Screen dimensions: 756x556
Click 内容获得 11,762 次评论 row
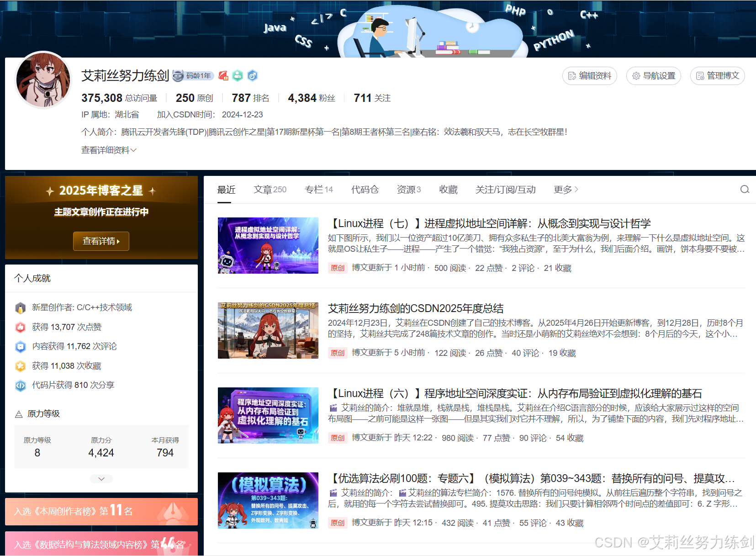pos(74,346)
